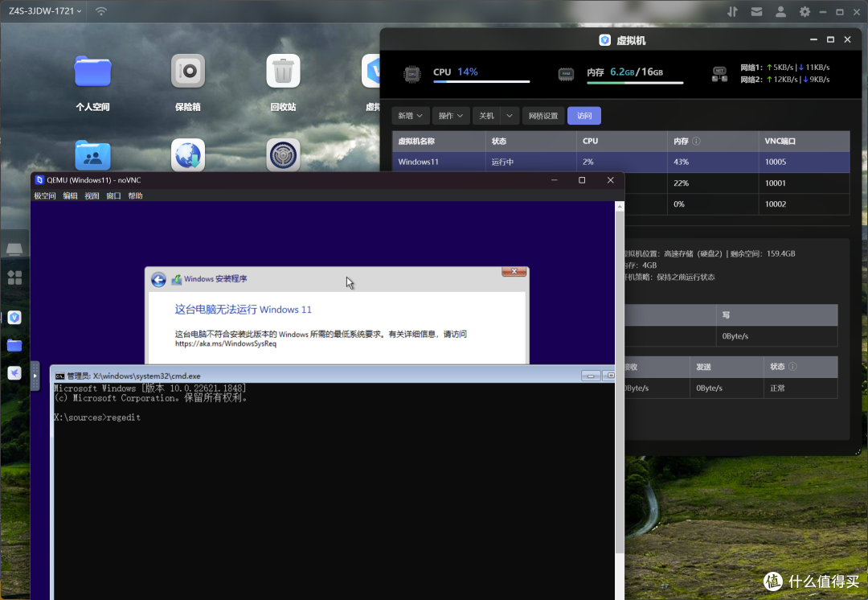Open the Z4S-3JDW-1721 device dropdown
This screenshot has height=600, width=868.
tap(45, 11)
